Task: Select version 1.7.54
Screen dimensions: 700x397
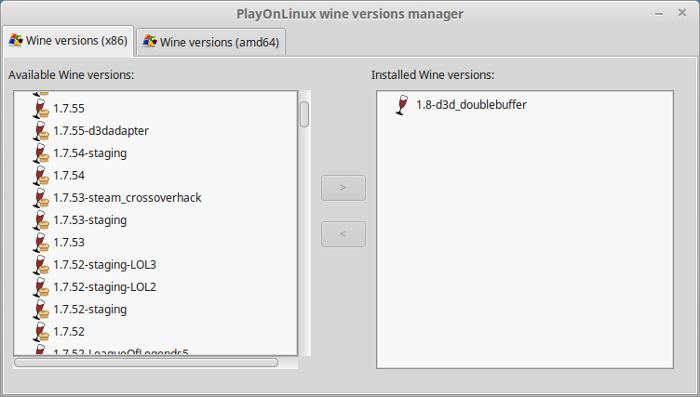Action: (x=69, y=176)
